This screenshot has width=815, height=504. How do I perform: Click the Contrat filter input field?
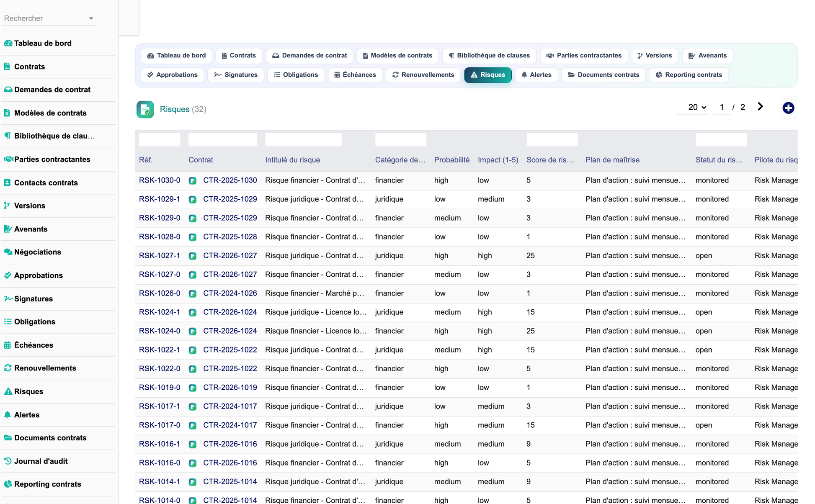click(223, 140)
